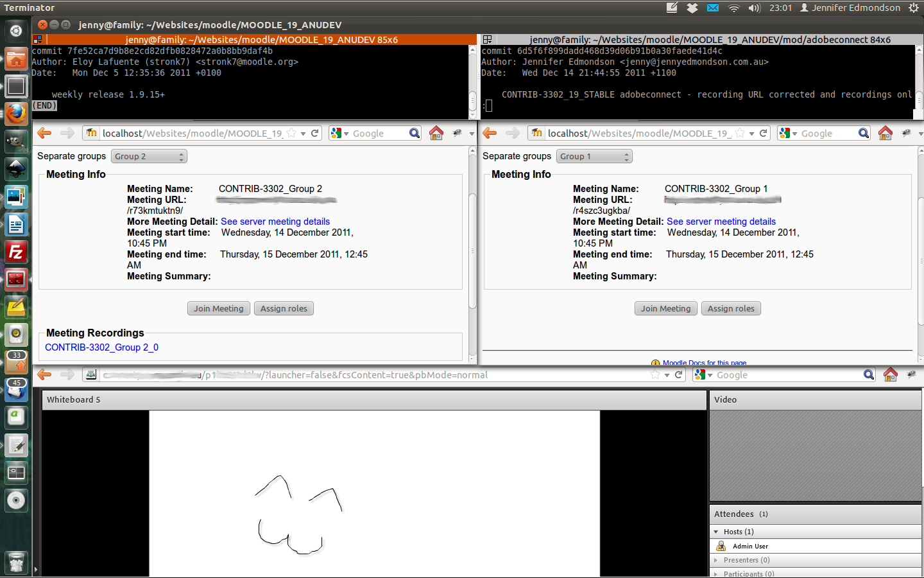This screenshot has height=578, width=924.
Task: Open Update Manager showing 33 updates
Action: (x=16, y=362)
